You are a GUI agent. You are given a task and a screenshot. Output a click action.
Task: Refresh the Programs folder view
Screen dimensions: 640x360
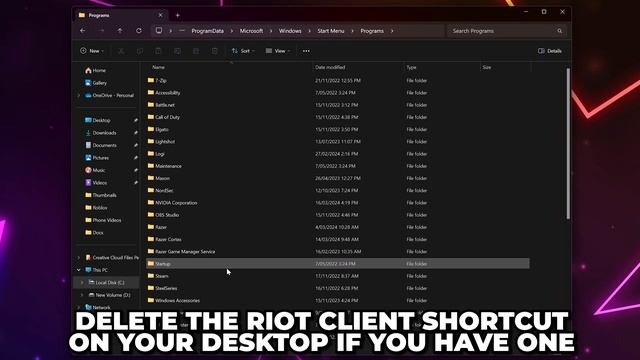(139, 31)
